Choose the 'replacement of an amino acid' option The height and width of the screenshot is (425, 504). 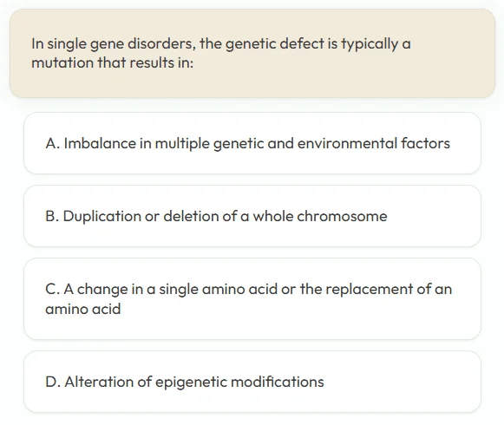(252, 298)
